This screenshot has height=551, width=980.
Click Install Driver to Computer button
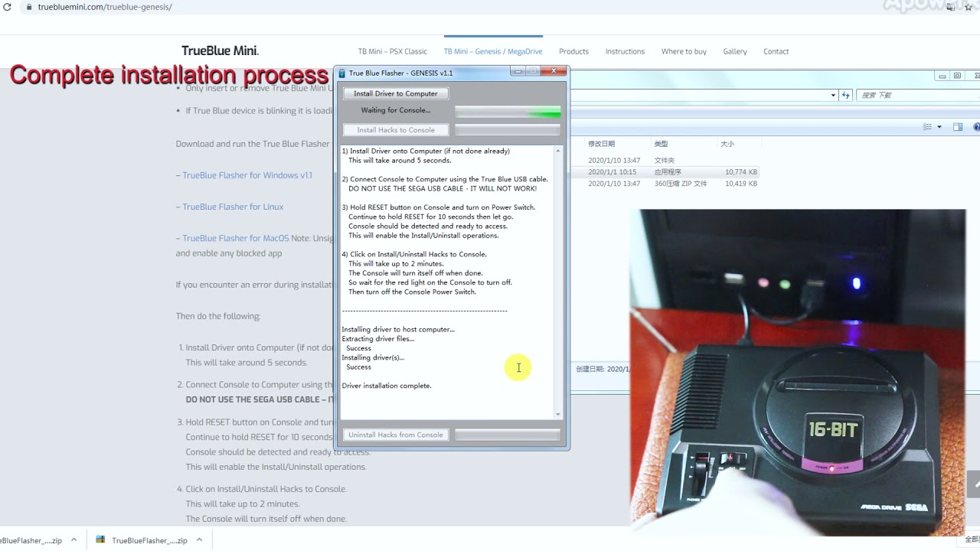[x=396, y=93]
